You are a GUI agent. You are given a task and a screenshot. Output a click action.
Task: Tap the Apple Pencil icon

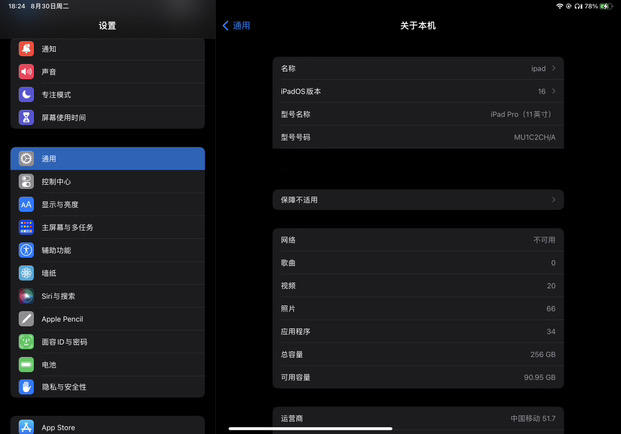(26, 319)
